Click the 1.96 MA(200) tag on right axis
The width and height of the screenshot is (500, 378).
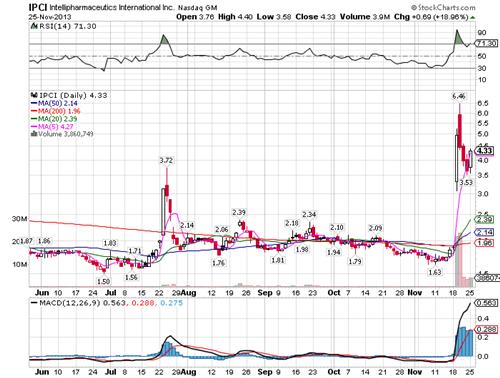tap(484, 243)
